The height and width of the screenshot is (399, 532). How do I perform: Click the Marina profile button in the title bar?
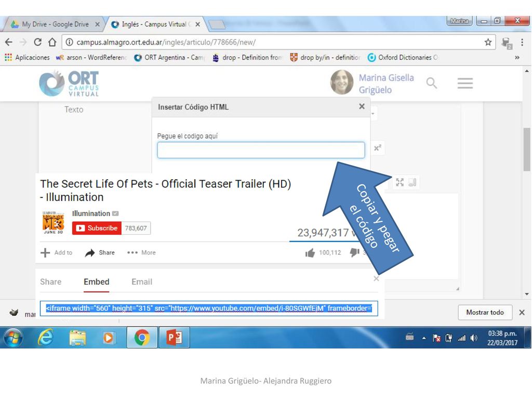(460, 21)
